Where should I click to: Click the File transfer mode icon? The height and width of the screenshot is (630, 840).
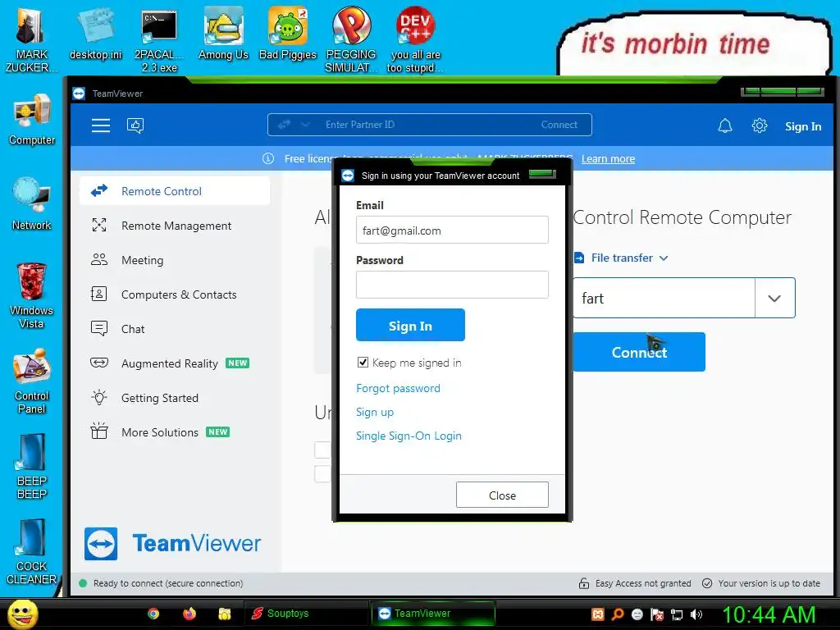click(579, 258)
